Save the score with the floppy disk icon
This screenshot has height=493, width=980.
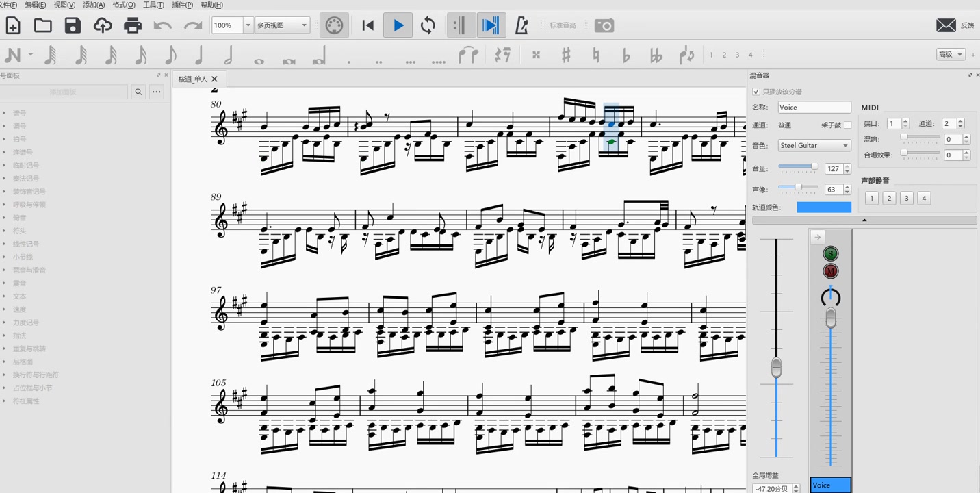point(73,26)
